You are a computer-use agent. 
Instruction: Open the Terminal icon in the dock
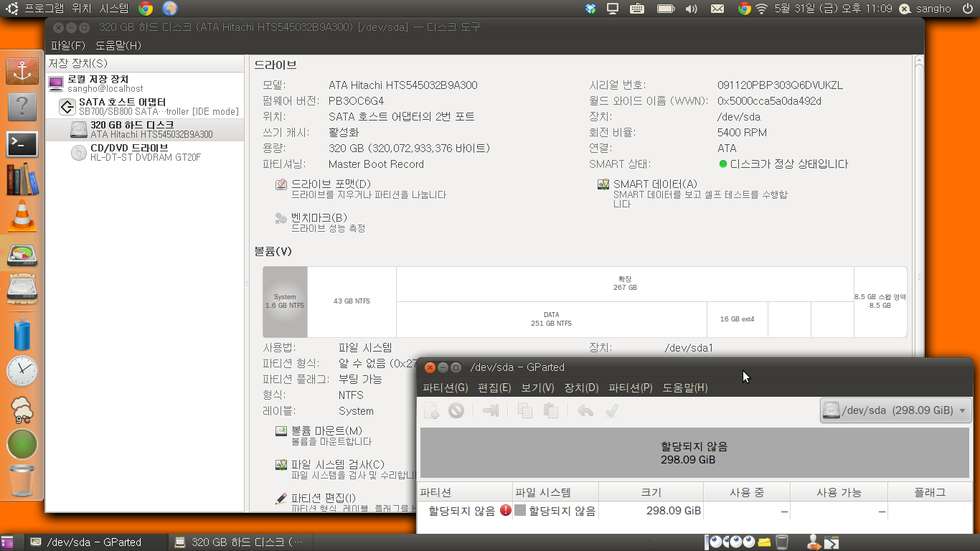pos(22,143)
